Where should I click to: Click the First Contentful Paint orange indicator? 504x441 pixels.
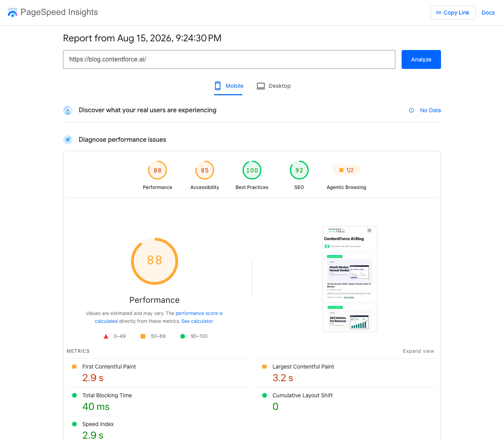74,367
